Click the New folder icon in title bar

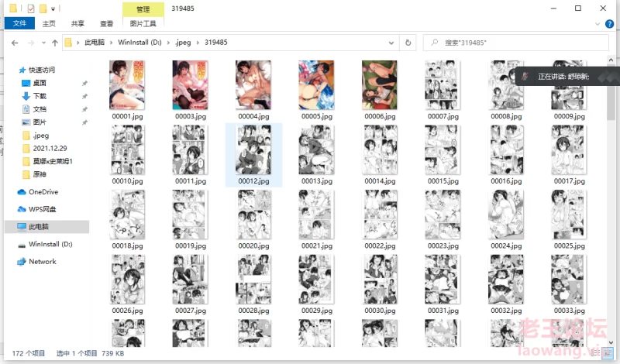[43, 9]
